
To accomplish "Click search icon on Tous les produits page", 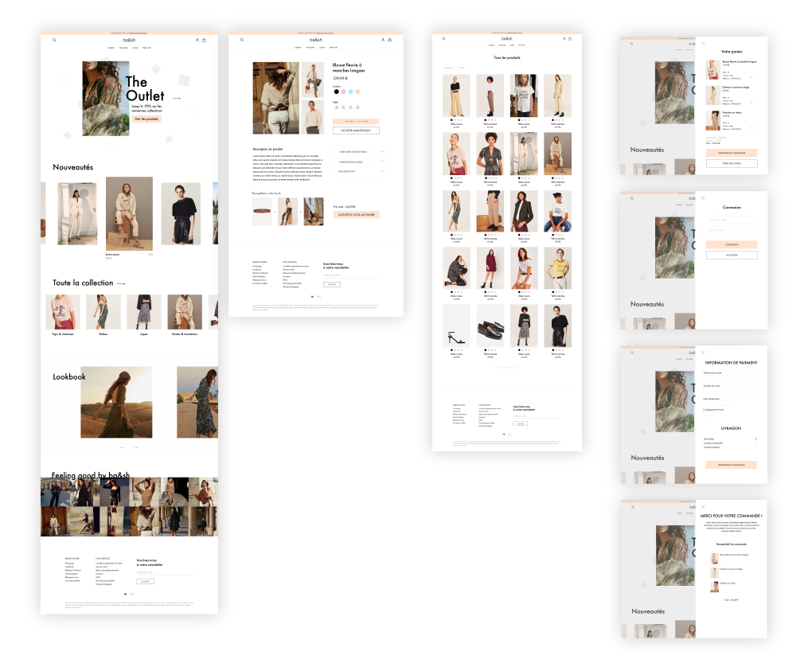I will pos(443,38).
